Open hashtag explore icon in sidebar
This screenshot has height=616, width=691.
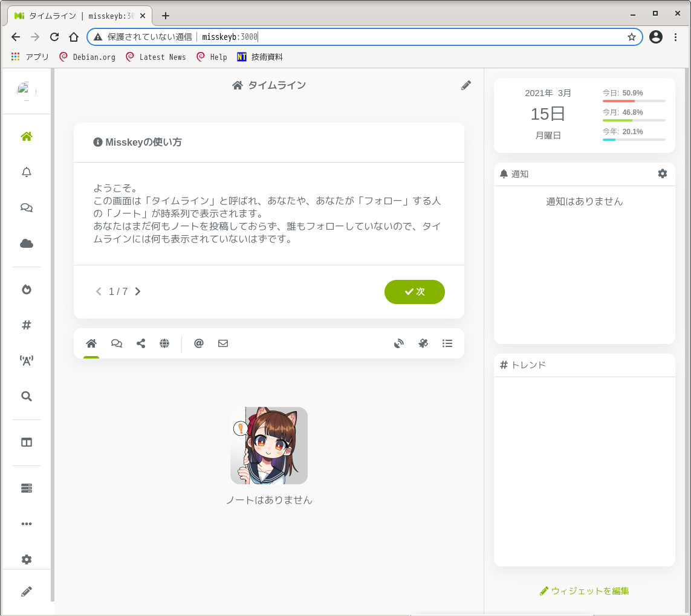pos(27,325)
